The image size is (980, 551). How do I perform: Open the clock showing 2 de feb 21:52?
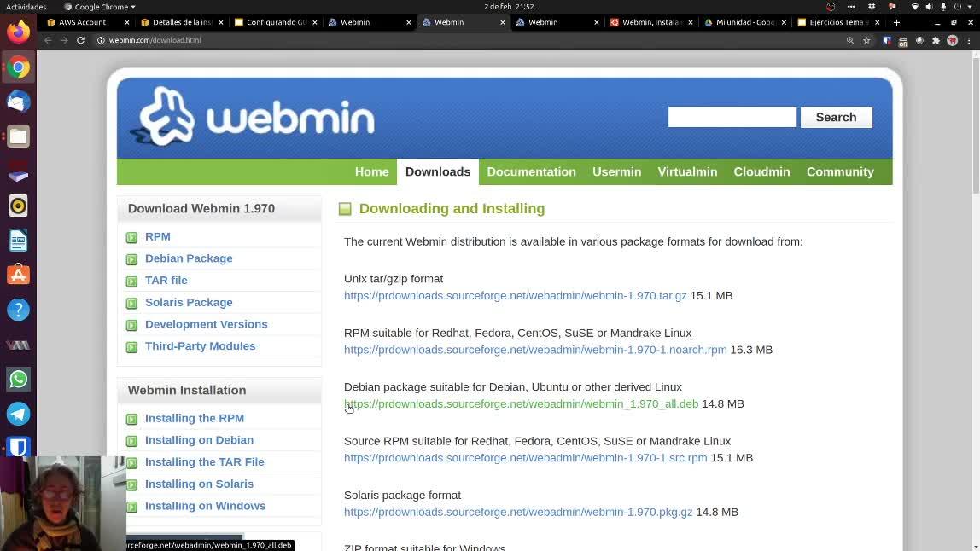pos(509,7)
